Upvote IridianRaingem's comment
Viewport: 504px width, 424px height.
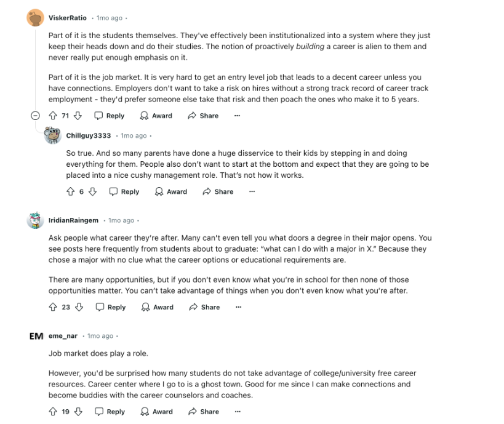tap(53, 307)
